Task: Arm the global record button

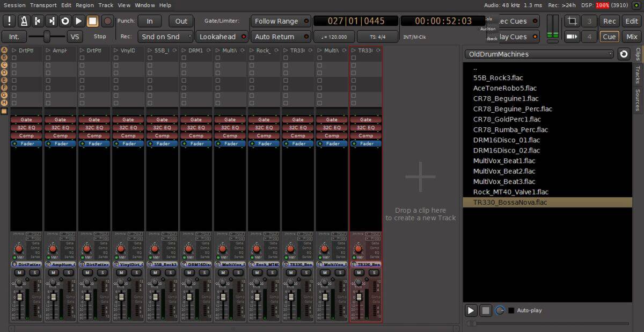Action: point(107,21)
